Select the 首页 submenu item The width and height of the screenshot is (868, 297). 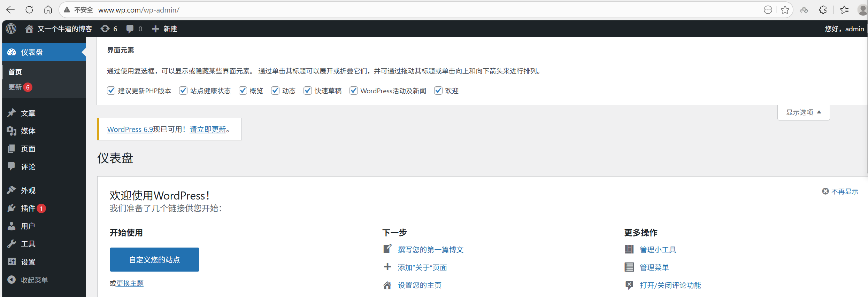point(15,72)
